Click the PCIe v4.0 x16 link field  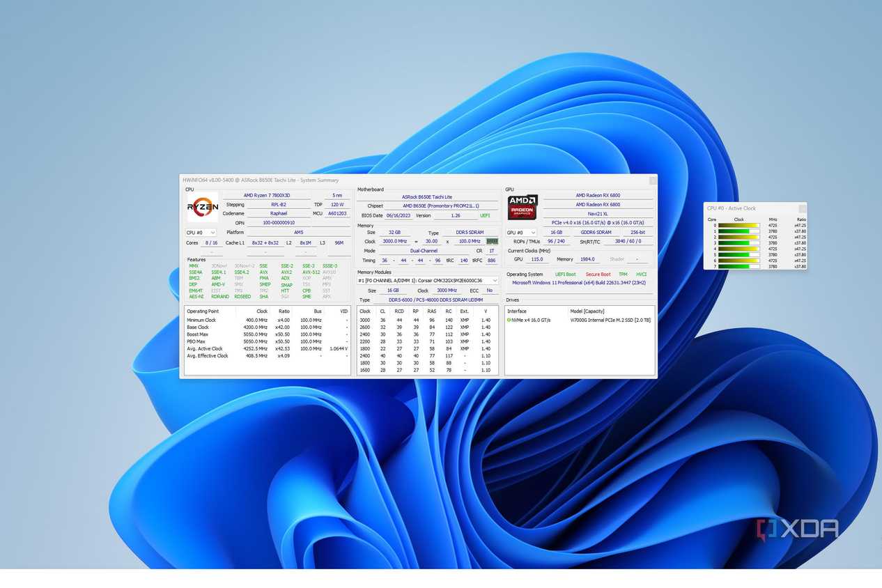pyautogui.click(x=598, y=223)
